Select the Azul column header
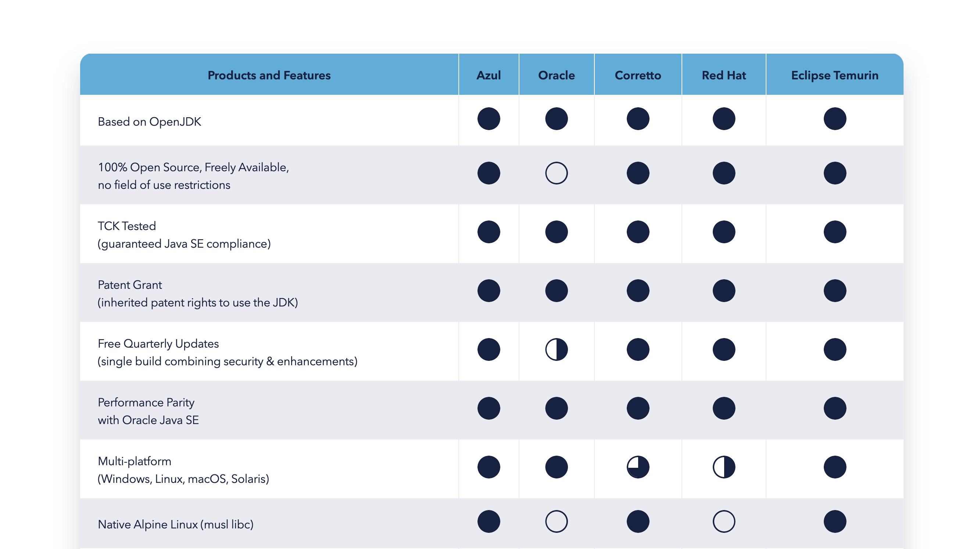Screen dimensions: 980x549 click(489, 75)
